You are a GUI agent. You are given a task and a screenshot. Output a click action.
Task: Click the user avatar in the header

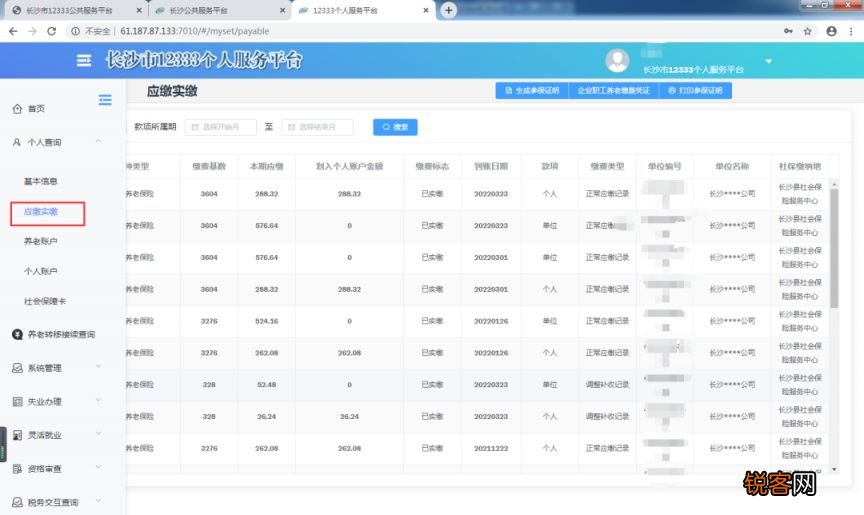617,61
